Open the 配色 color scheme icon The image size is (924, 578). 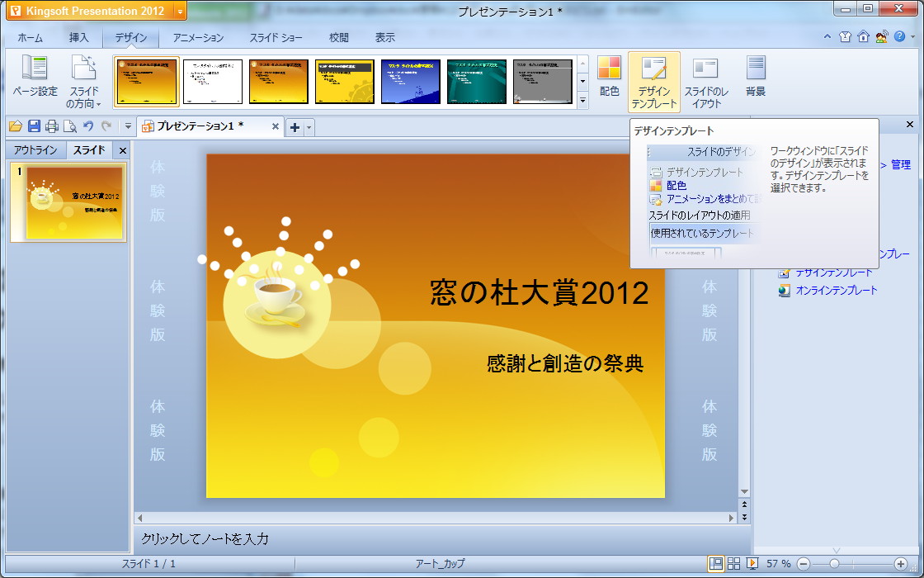click(609, 80)
